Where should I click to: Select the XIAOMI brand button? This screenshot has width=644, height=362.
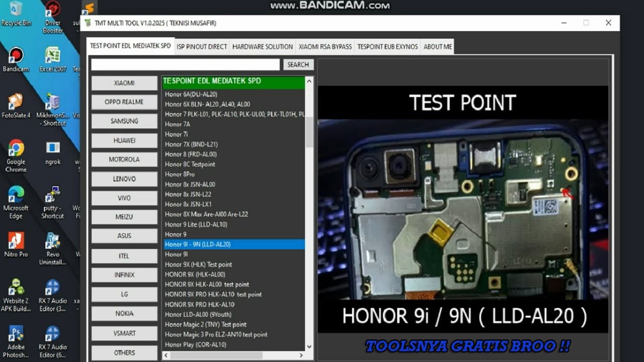pos(124,83)
